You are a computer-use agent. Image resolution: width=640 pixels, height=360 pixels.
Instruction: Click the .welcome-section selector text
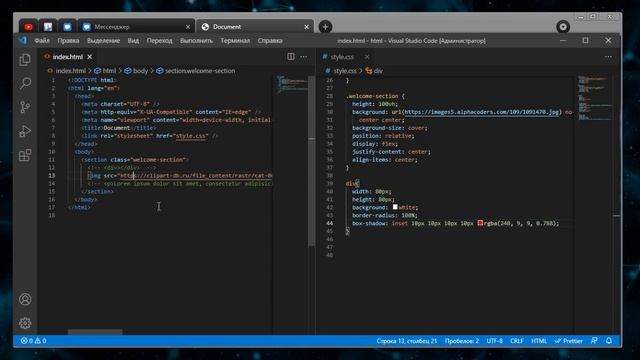click(372, 96)
